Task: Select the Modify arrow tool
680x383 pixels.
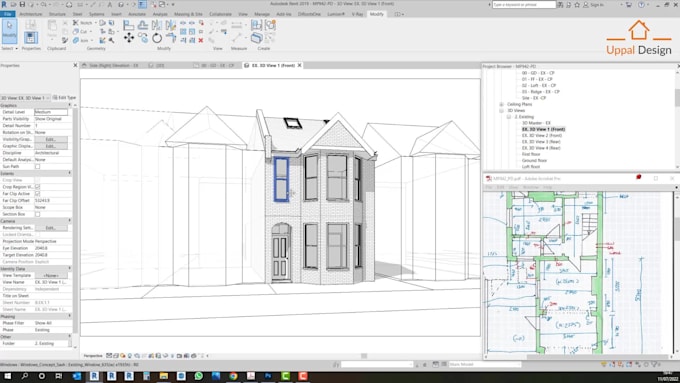Action: [9, 31]
